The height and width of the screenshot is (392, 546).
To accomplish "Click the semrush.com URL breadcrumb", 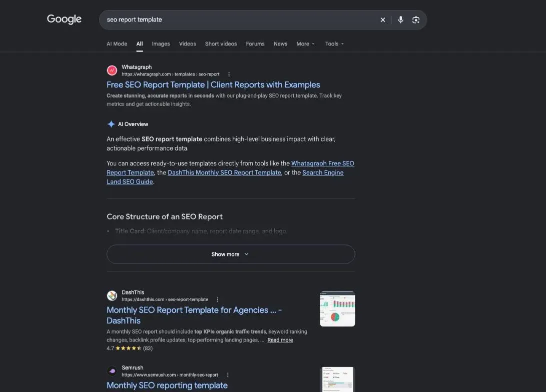I will [170, 375].
